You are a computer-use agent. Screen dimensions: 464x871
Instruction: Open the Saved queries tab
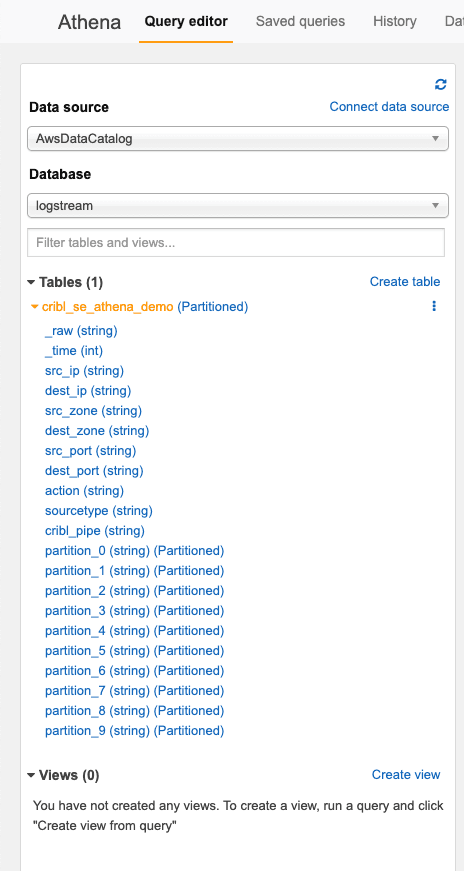click(300, 22)
